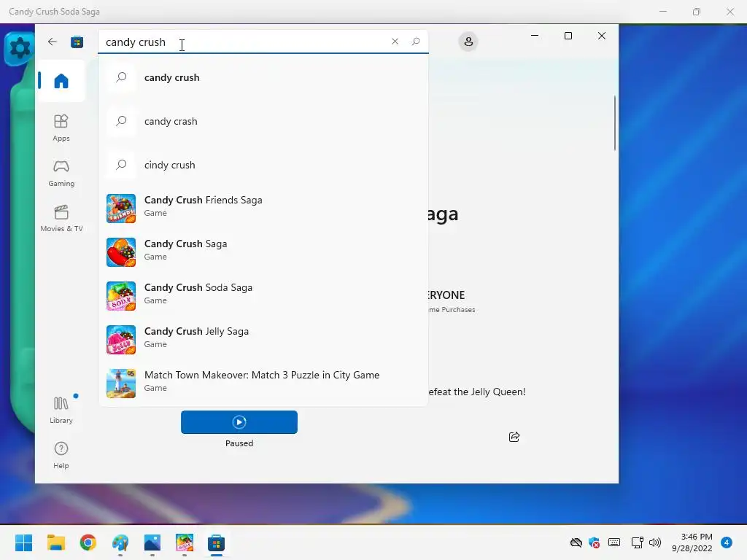This screenshot has height=560, width=747.
Task: Open Help in the sidebar
Action: 61,455
